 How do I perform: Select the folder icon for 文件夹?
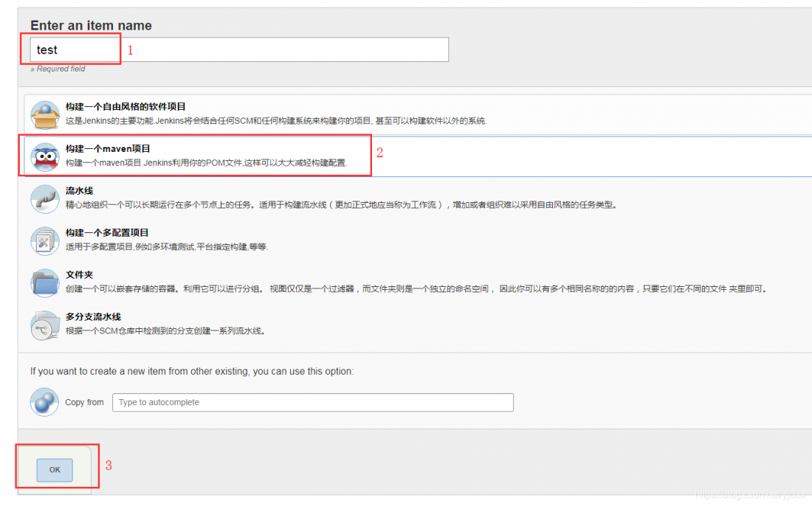45,283
